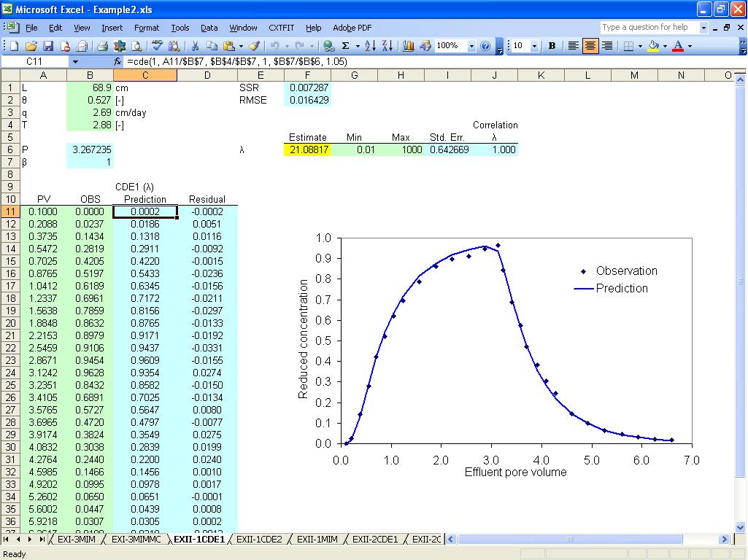The image size is (748, 560).
Task: Click the Fill Color paint bucket
Action: click(x=653, y=46)
